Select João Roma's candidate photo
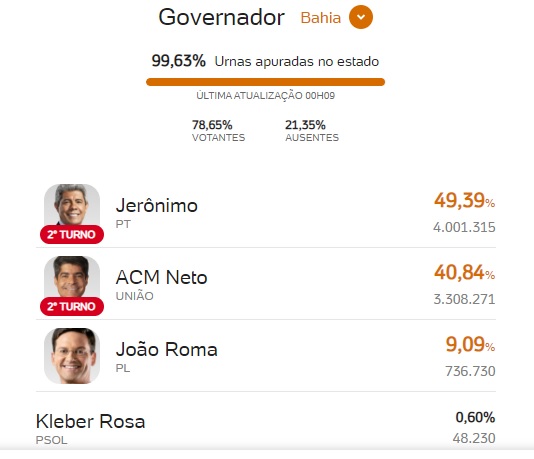The height and width of the screenshot is (459, 534). 72,356
